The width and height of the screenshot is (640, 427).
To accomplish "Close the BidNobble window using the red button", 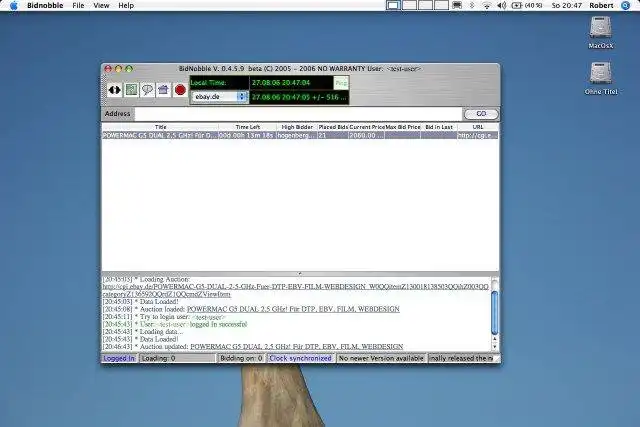I will (x=108, y=69).
